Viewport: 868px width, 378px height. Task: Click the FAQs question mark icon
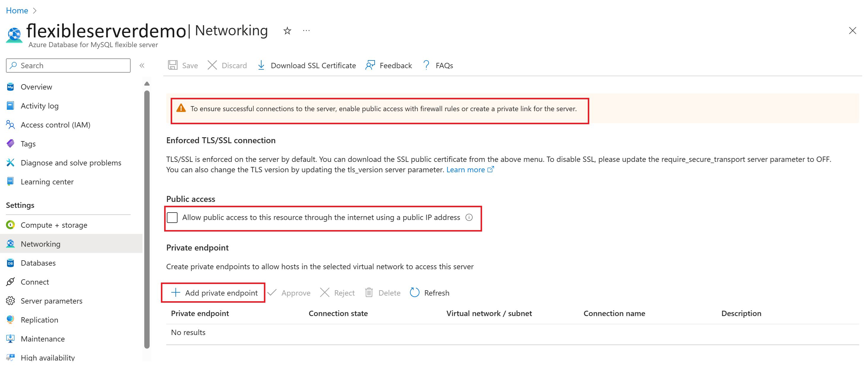426,65
